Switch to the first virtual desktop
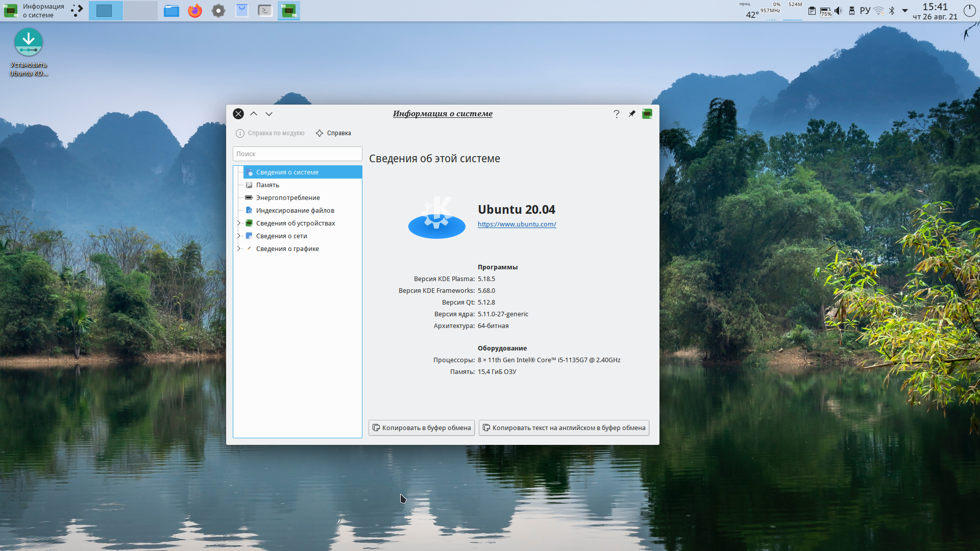Viewport: 980px width, 551px height. click(106, 11)
